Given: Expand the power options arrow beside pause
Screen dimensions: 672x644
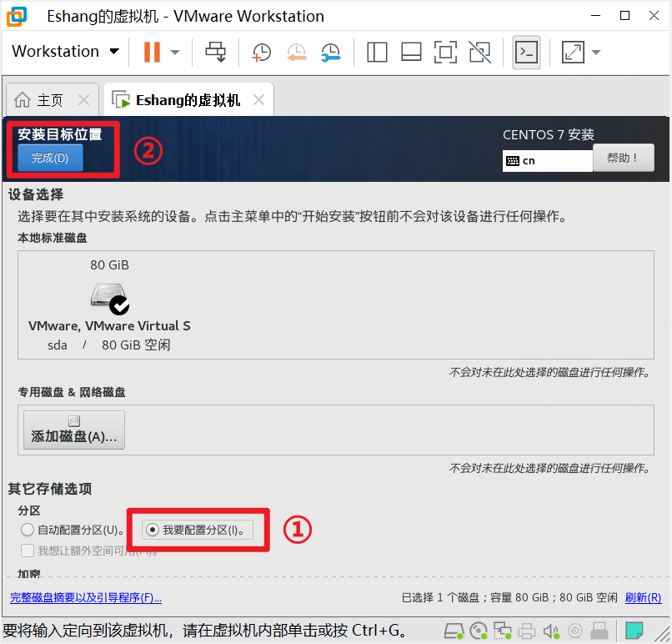Looking at the screenshot, I should (x=174, y=53).
